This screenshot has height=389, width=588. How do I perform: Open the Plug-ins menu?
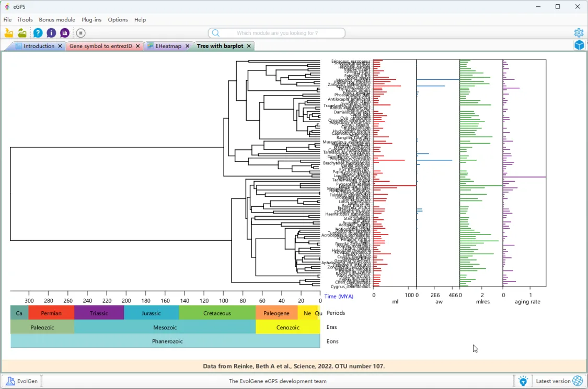[91, 19]
